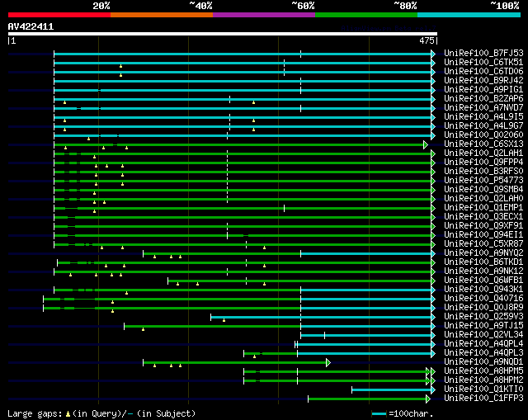The width and height of the screenshot is (528, 420).
Task: Click UniRef100_Q2LAH0 label
Action: click(x=483, y=199)
